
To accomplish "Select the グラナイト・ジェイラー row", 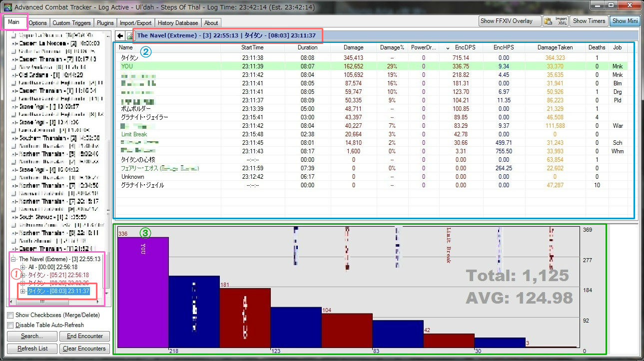I will coord(373,117).
